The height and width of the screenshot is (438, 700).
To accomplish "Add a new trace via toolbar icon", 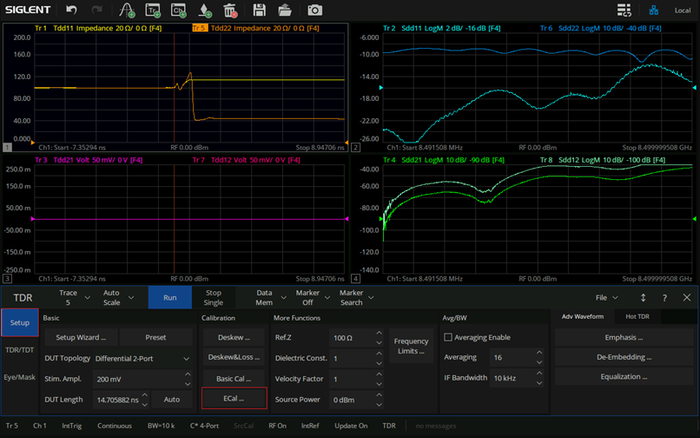I will click(153, 10).
